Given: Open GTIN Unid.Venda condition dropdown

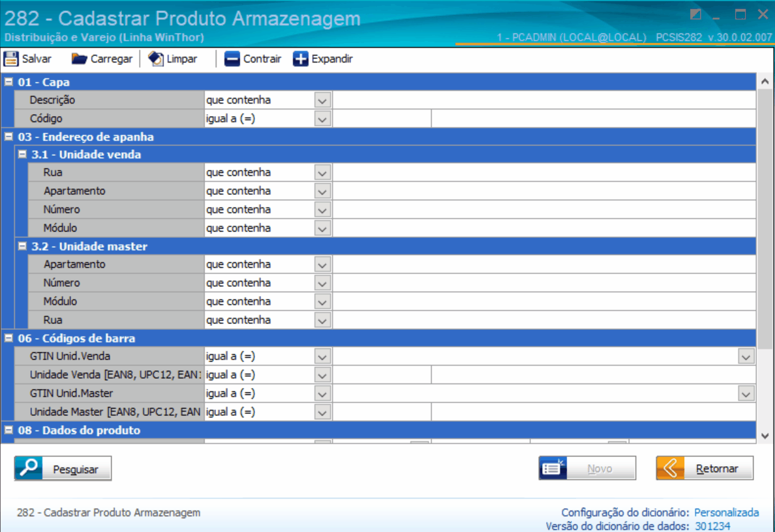Looking at the screenshot, I should [322, 357].
